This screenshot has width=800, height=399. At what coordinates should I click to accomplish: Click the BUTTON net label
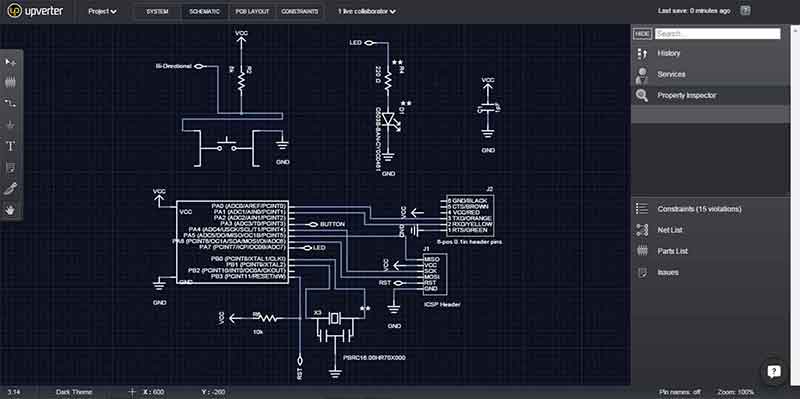pos(333,225)
